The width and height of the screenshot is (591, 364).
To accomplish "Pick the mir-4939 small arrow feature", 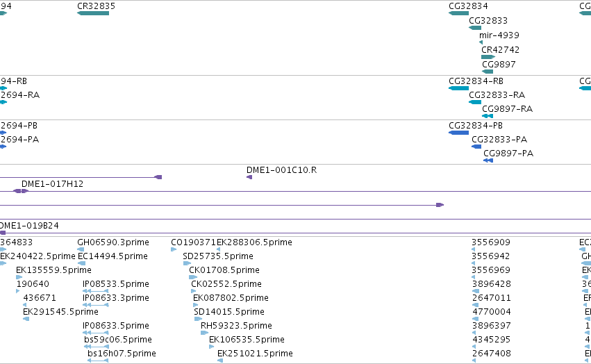I will pos(481,42).
